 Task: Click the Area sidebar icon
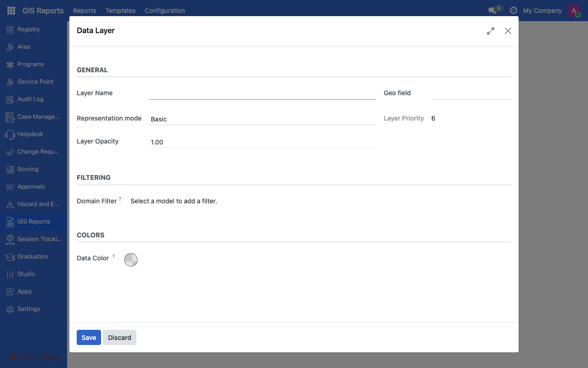click(x=10, y=47)
